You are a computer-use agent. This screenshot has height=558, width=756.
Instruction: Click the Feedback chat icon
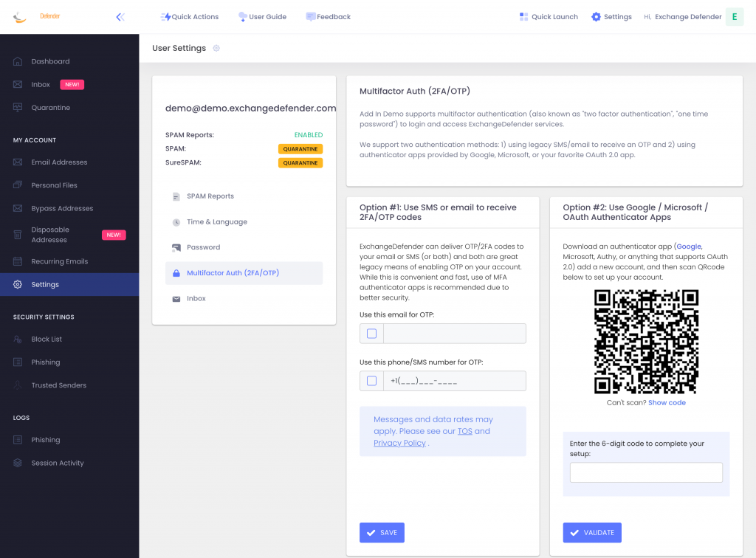coord(311,17)
